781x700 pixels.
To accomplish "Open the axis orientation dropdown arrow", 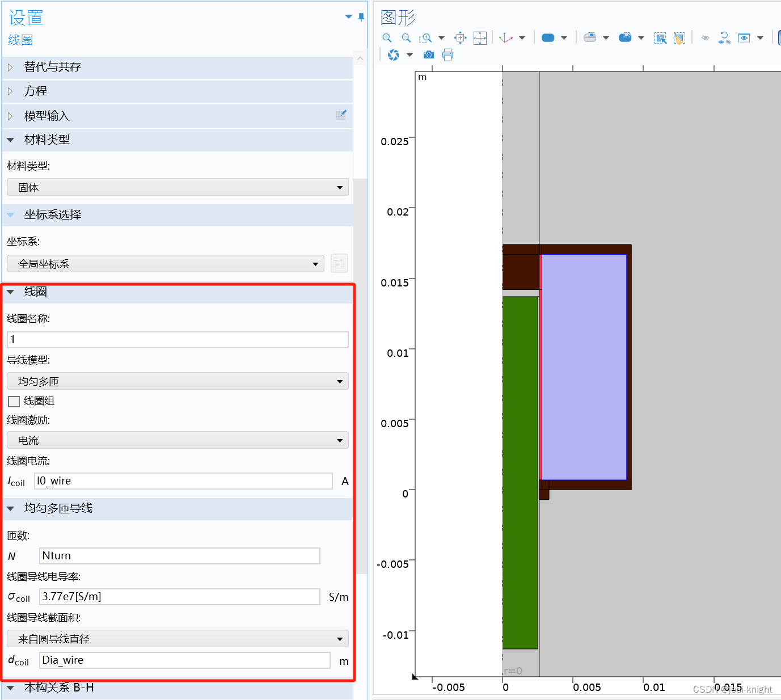I will (x=522, y=38).
